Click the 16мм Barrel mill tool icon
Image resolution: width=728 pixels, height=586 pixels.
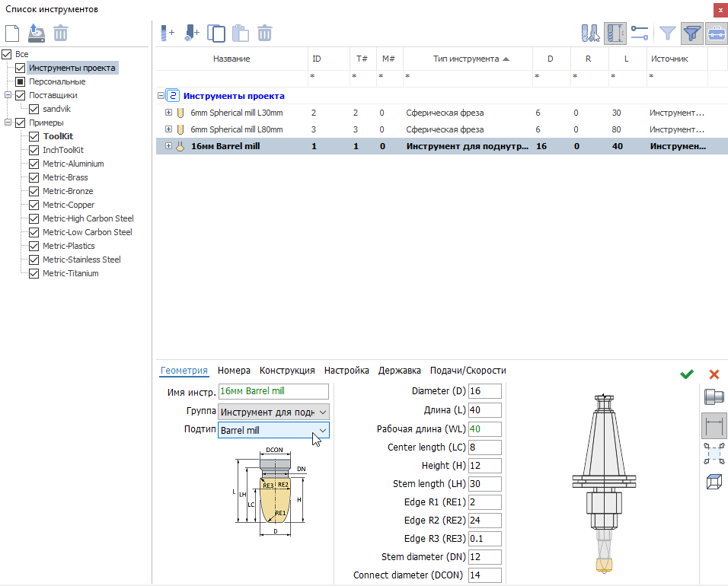pyautogui.click(x=180, y=147)
